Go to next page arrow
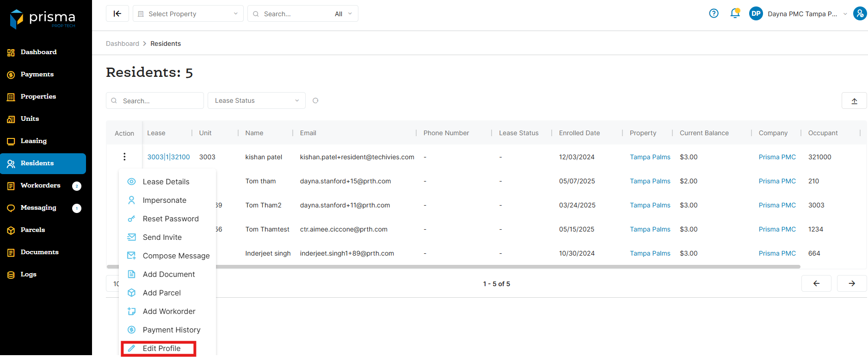This screenshot has width=868, height=357. (x=851, y=283)
